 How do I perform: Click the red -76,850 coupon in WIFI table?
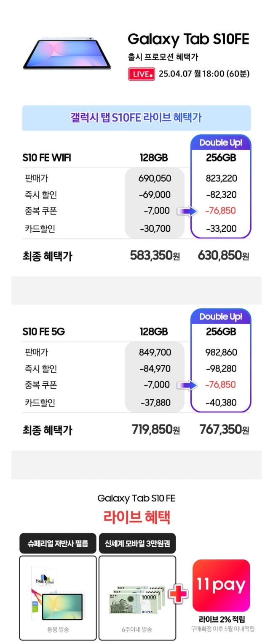(220, 211)
